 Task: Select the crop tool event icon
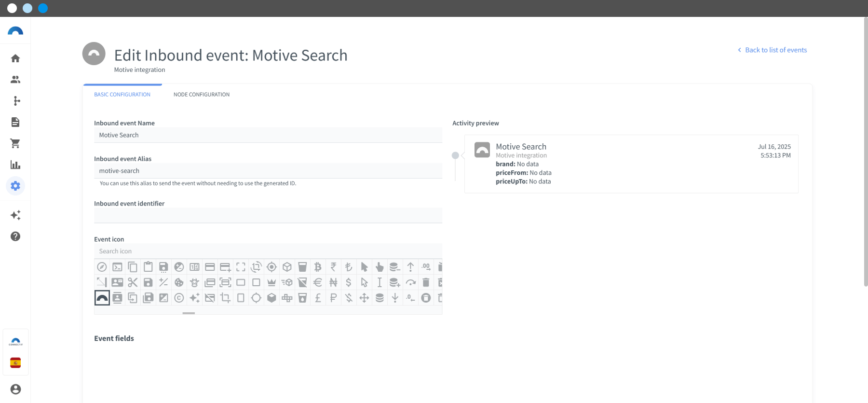[x=225, y=298]
